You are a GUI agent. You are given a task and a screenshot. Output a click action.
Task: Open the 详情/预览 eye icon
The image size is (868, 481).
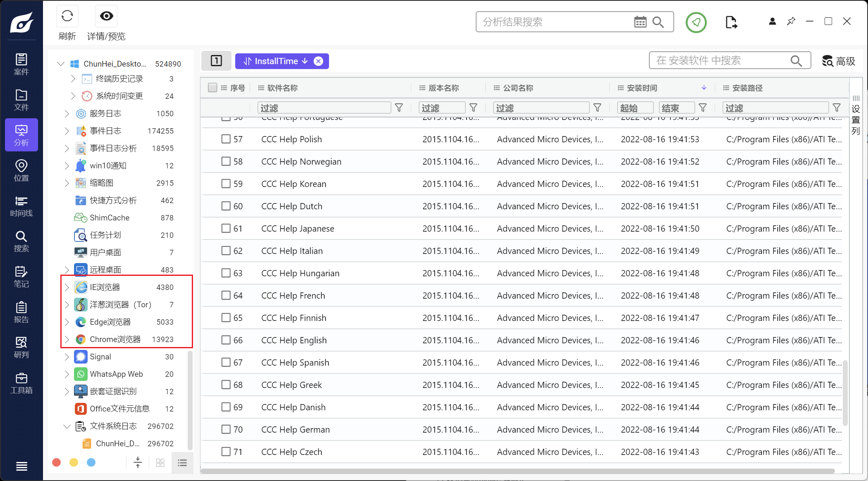pyautogui.click(x=106, y=16)
